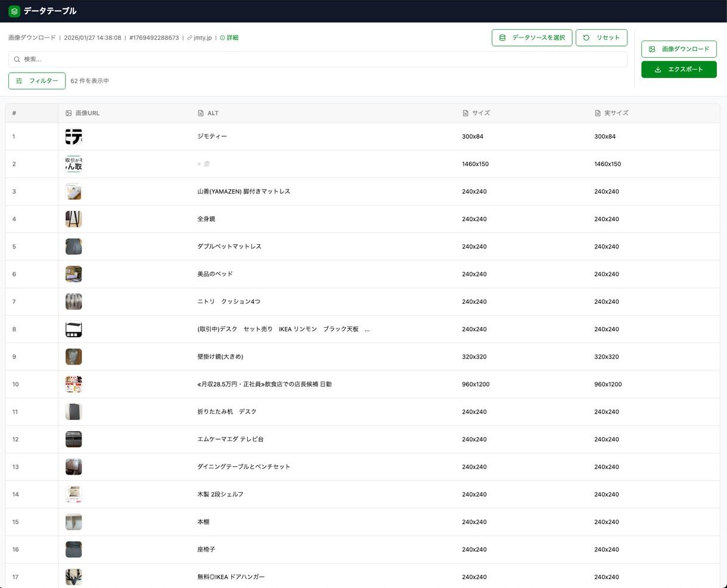Open the 脚付きマットレス thumbnail
727x588 pixels.
click(74, 191)
